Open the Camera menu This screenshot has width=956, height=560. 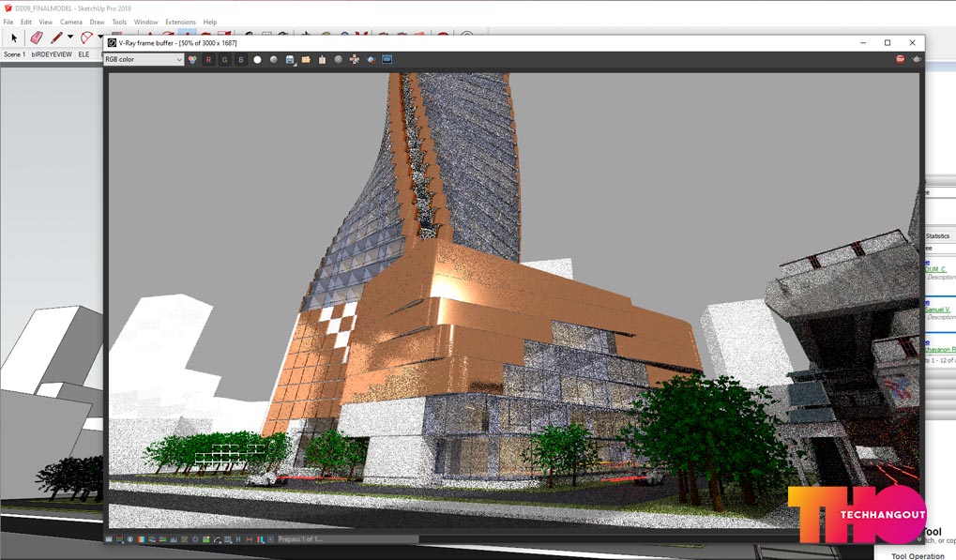(70, 22)
